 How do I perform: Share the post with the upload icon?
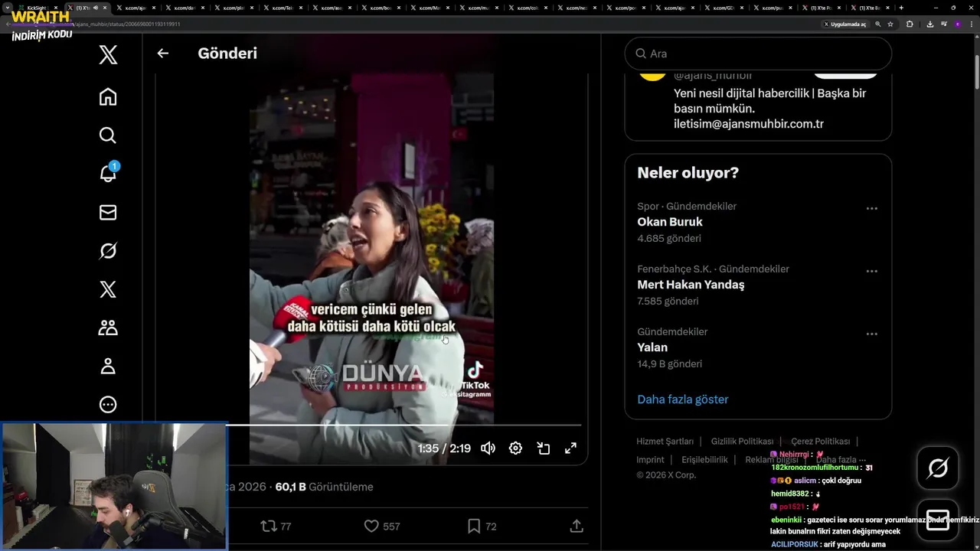point(577,527)
